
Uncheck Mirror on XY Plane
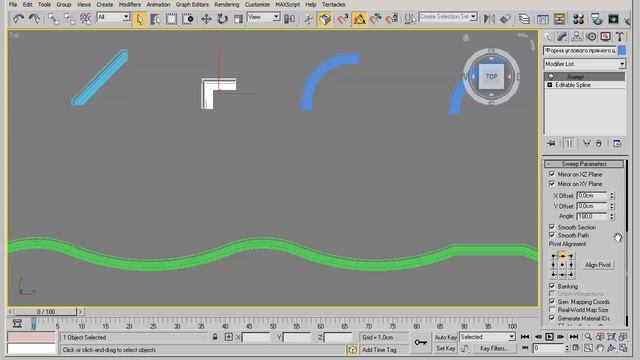552,184
